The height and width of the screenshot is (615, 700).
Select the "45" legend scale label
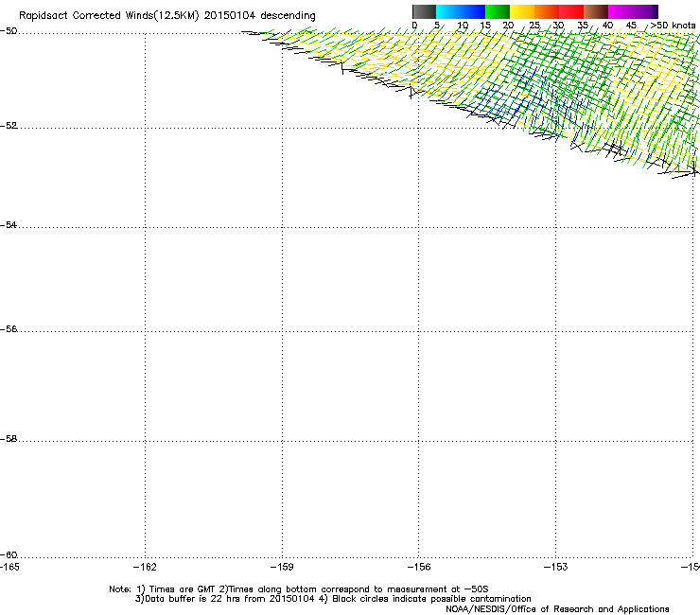631,26
